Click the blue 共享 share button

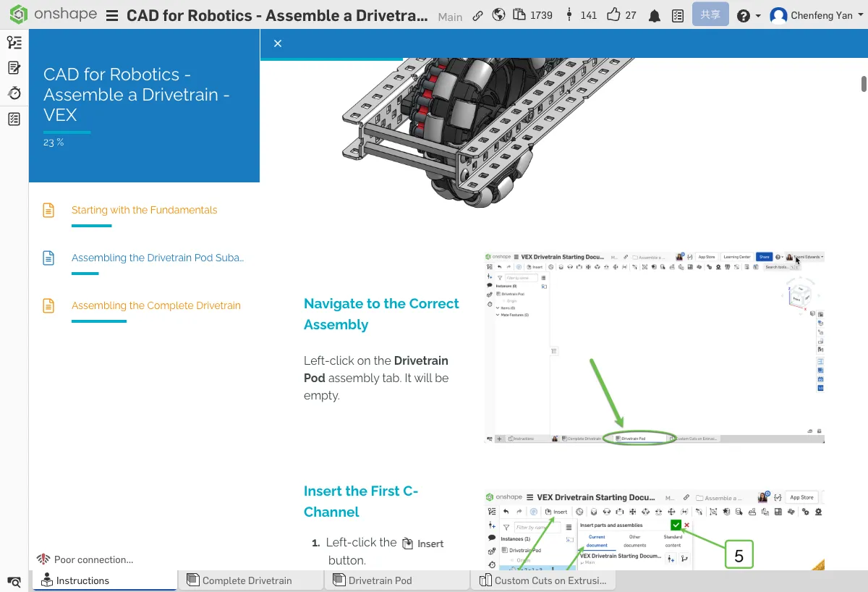[x=710, y=14]
